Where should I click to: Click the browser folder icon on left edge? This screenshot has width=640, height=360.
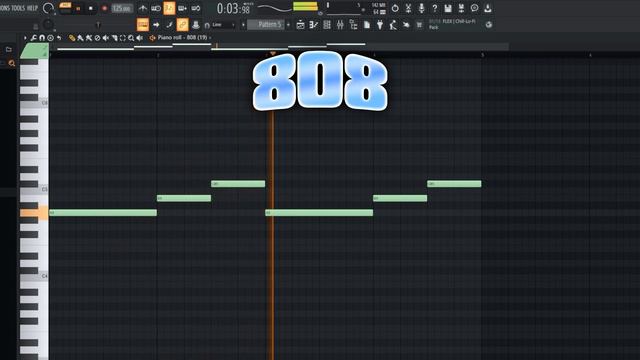point(9,49)
